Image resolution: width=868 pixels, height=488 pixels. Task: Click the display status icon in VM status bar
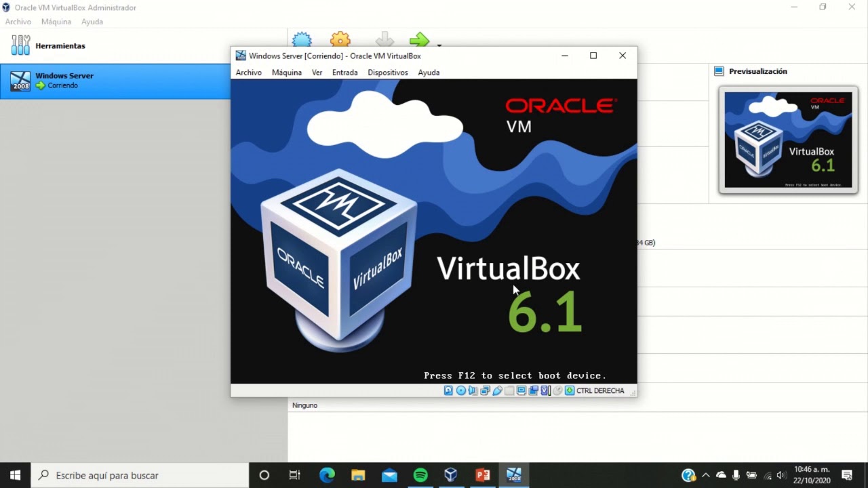521,390
